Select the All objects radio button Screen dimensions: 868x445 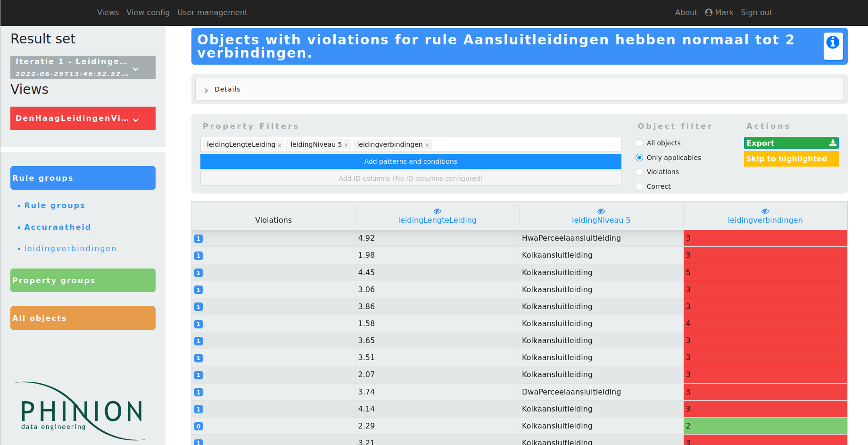tap(639, 143)
